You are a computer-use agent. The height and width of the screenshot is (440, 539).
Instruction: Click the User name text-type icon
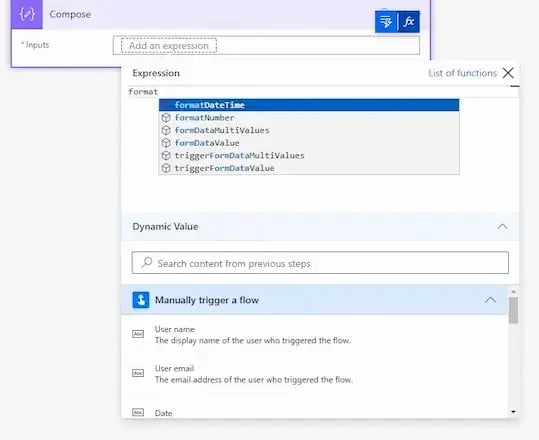(x=138, y=334)
